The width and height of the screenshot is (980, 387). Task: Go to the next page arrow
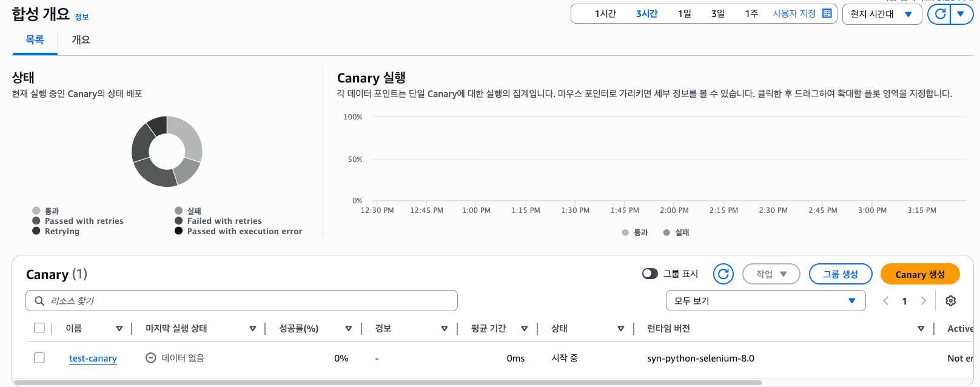tap(924, 301)
